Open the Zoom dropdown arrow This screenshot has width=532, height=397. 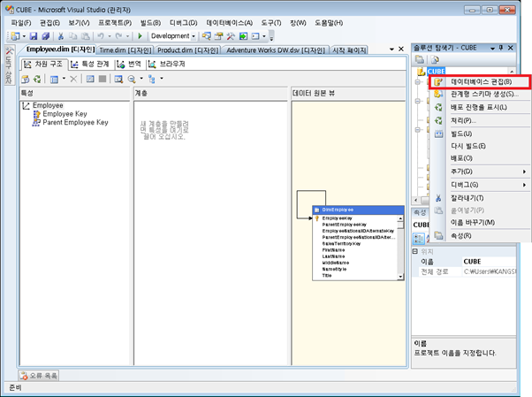(x=141, y=79)
